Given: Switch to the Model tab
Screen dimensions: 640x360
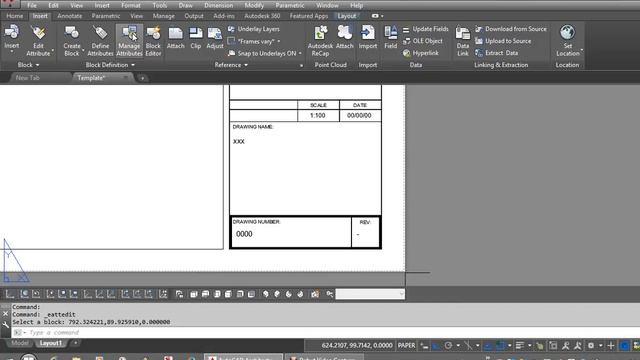Looking at the screenshot, I should [x=20, y=343].
